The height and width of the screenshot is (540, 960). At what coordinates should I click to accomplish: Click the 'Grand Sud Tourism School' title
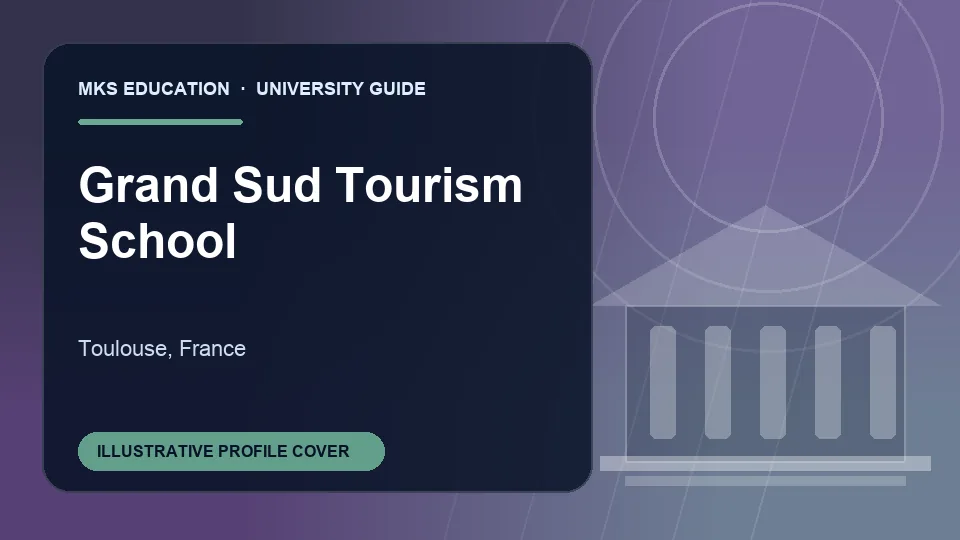point(300,212)
